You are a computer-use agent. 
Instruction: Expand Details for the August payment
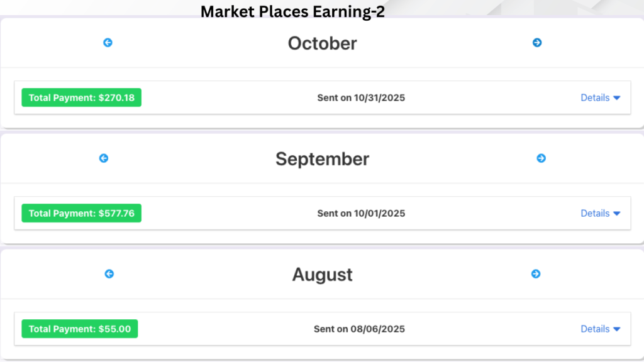coord(600,329)
